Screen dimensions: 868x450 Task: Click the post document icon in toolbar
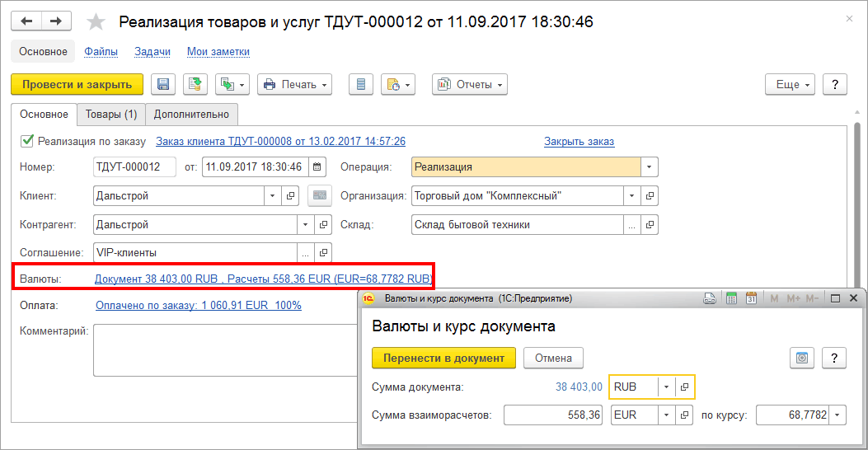click(x=195, y=84)
